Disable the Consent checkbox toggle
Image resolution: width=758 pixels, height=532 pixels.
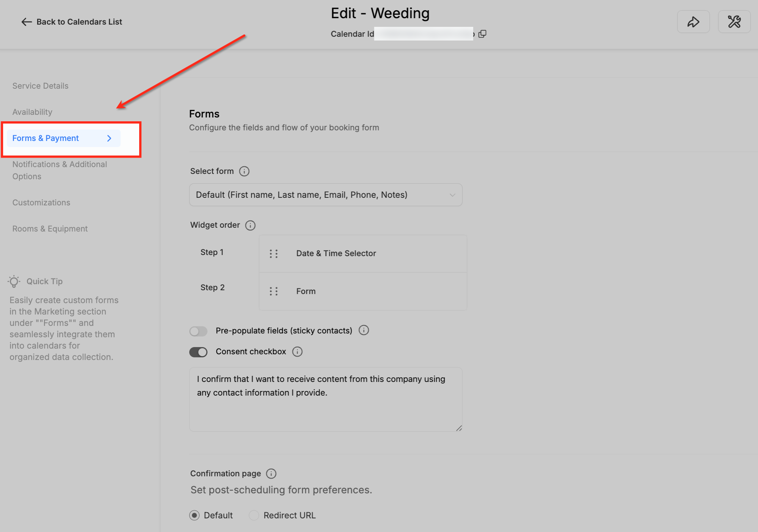pos(198,352)
